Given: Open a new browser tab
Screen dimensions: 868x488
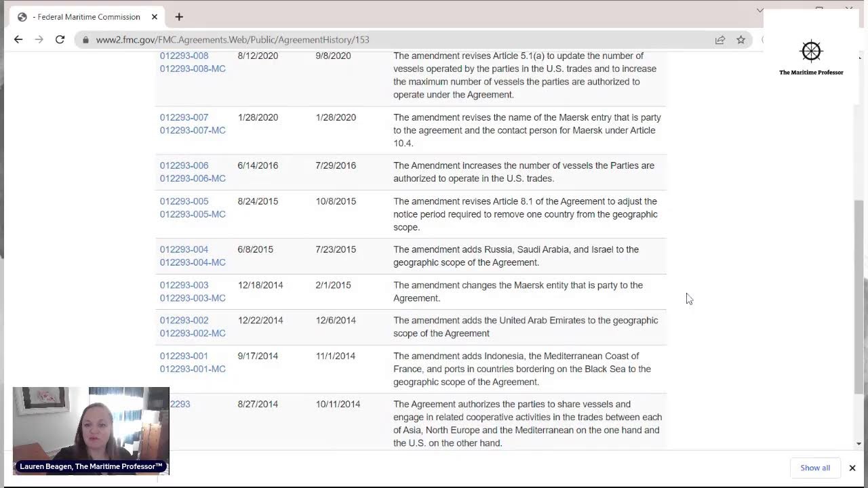Looking at the screenshot, I should 179,17.
